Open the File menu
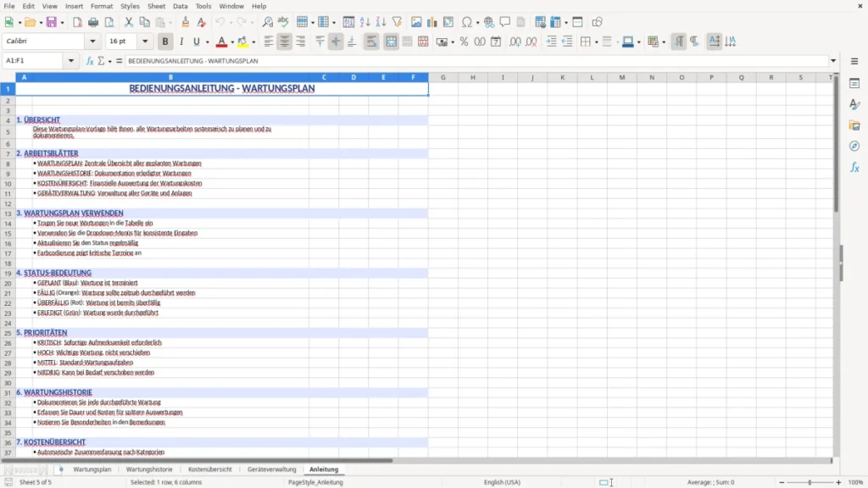Image resolution: width=868 pixels, height=488 pixels. click(x=9, y=6)
